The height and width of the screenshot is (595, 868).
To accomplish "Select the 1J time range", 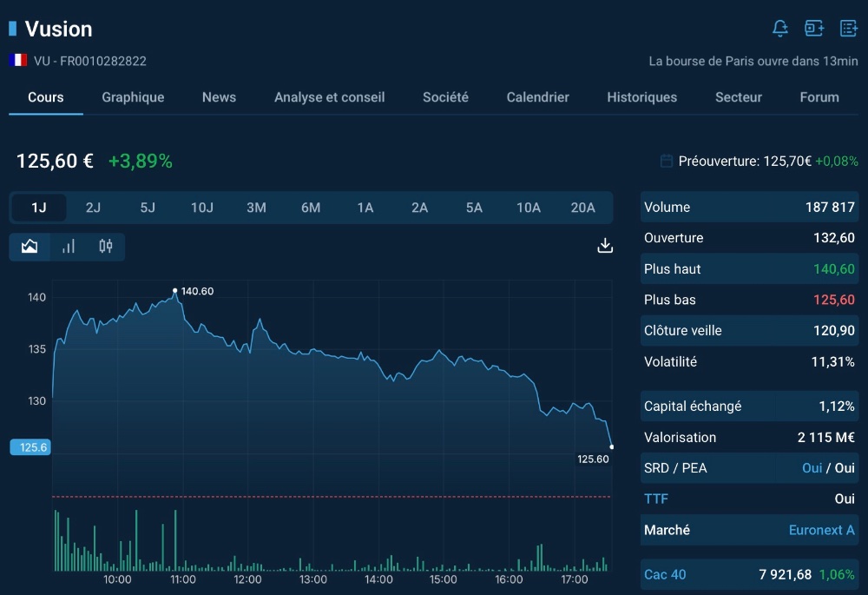I will pyautogui.click(x=39, y=208).
